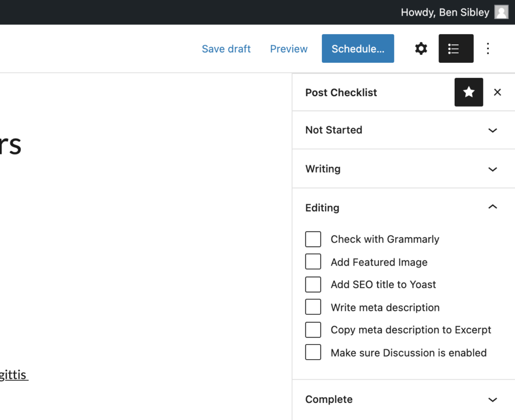Viewport: 515px width, 420px height.
Task: Click the Add SEO title to Yoast label
Action: point(383,284)
